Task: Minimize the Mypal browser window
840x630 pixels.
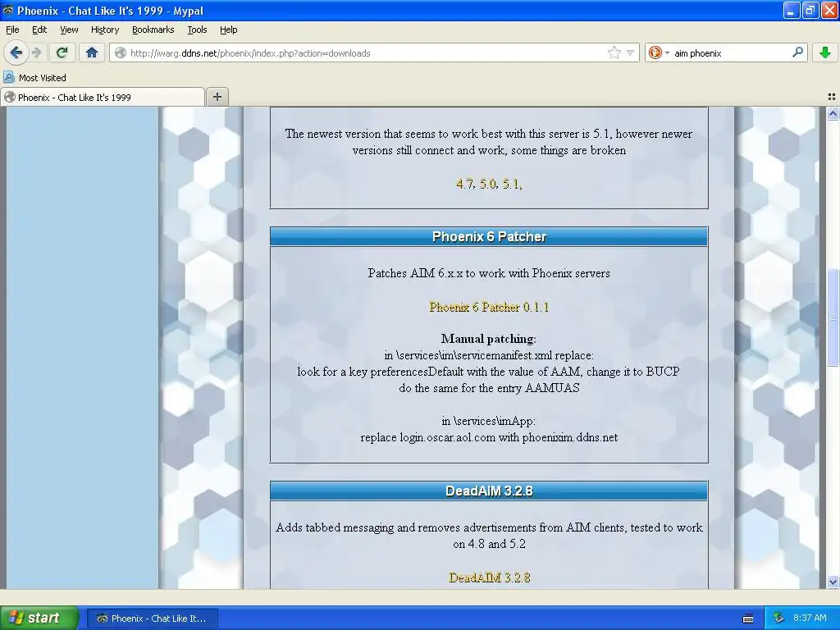Action: click(x=792, y=10)
